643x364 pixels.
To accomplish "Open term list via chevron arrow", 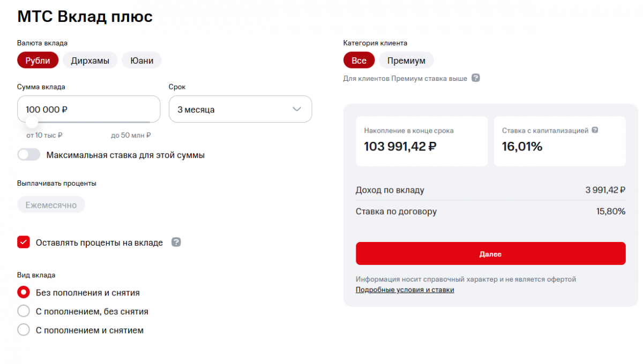I will [297, 109].
